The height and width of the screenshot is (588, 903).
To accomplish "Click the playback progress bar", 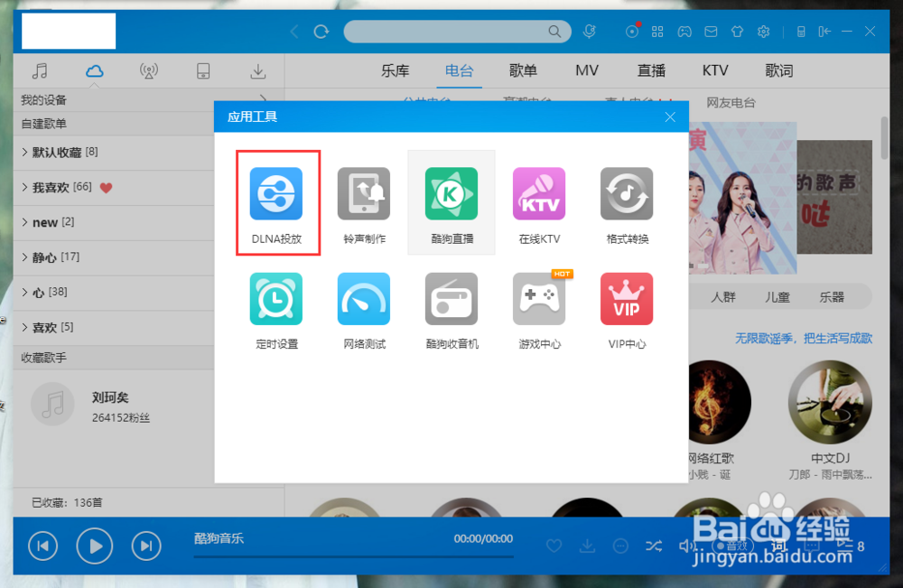I will (x=353, y=557).
